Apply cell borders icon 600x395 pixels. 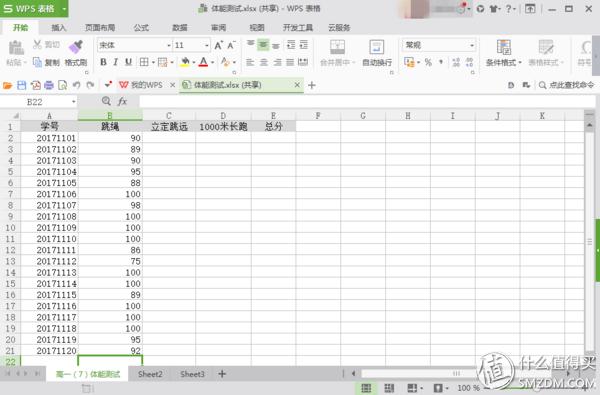144,62
